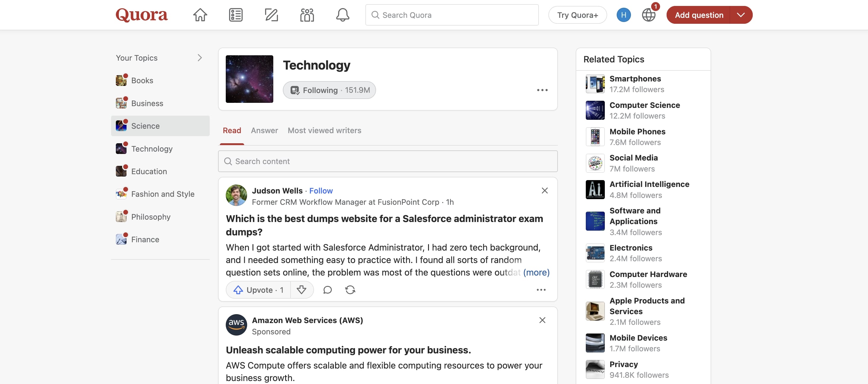The image size is (868, 384).
Task: Open Salesforce answer more options
Action: tap(541, 290)
